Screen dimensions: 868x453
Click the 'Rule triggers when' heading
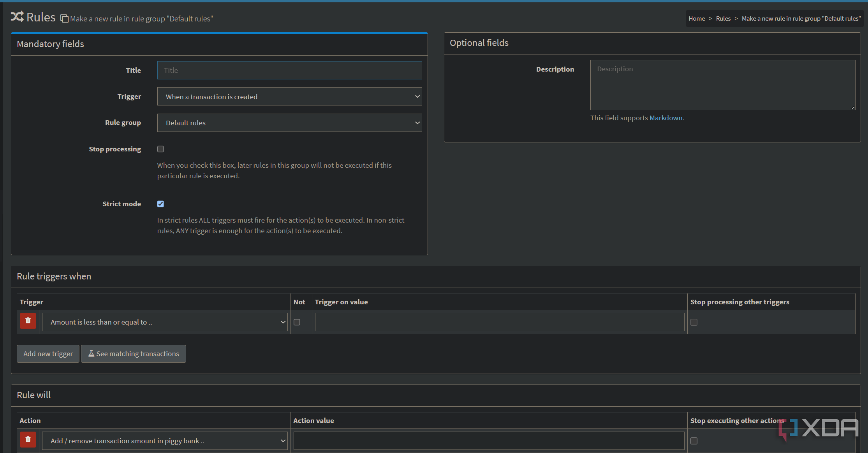click(x=54, y=276)
